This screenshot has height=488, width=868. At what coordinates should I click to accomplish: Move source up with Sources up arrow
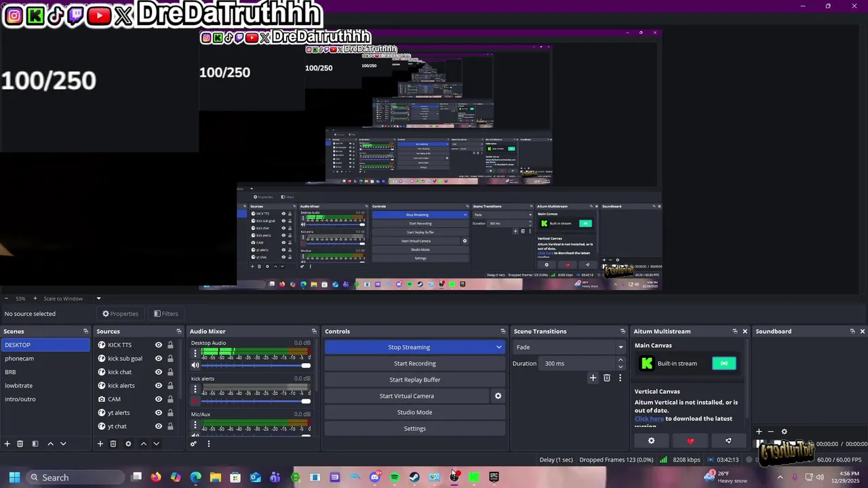coord(143,444)
